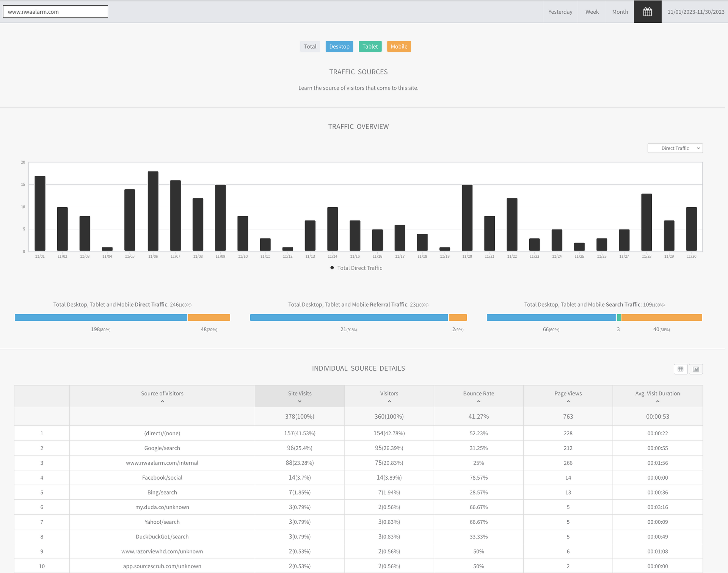Click the Total filter button
Viewport: 728px width, 573px height.
(x=310, y=46)
